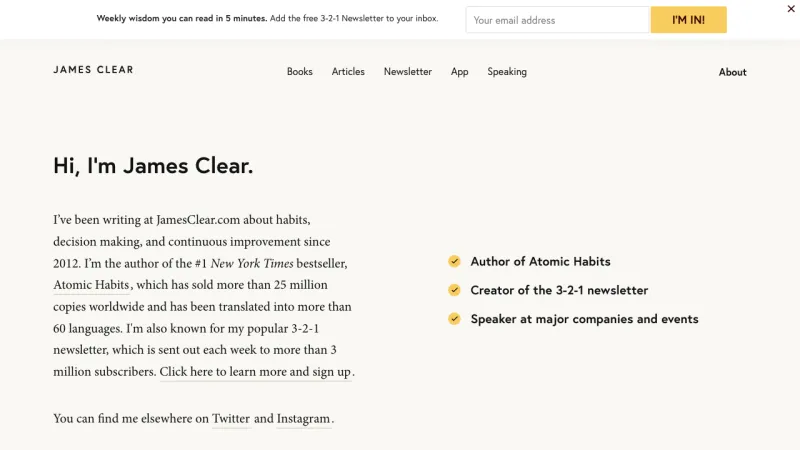Click checkmark icon beside Speaker at major companies
The height and width of the screenshot is (450, 800).
tap(454, 319)
